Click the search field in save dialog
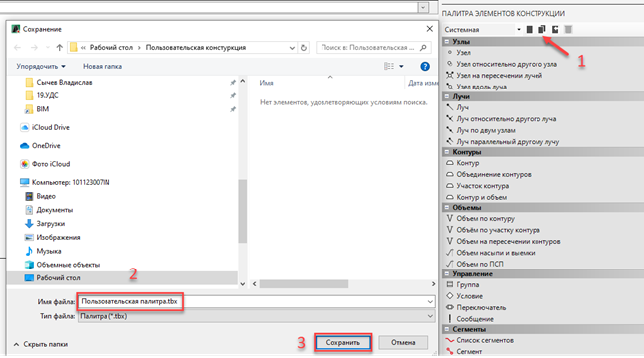Viewport: 644px width, 358px height. pos(373,48)
